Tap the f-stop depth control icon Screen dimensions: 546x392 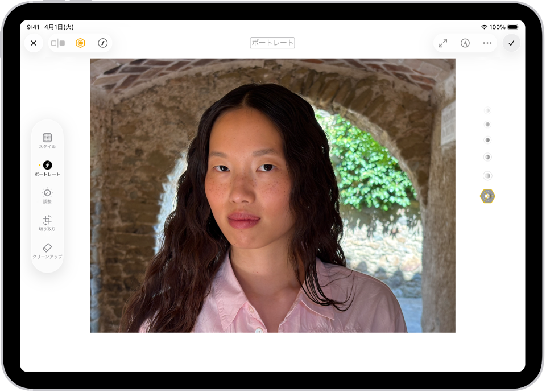(x=103, y=43)
